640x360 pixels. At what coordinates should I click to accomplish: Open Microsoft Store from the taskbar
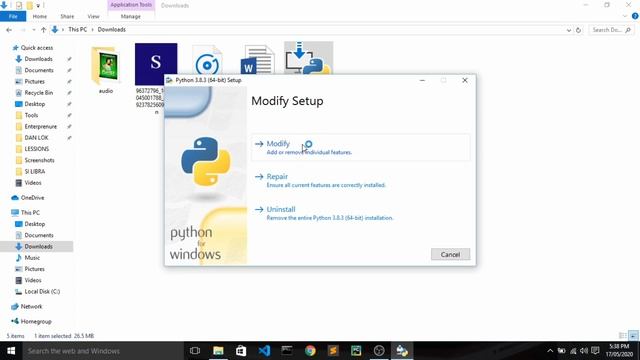click(241, 351)
